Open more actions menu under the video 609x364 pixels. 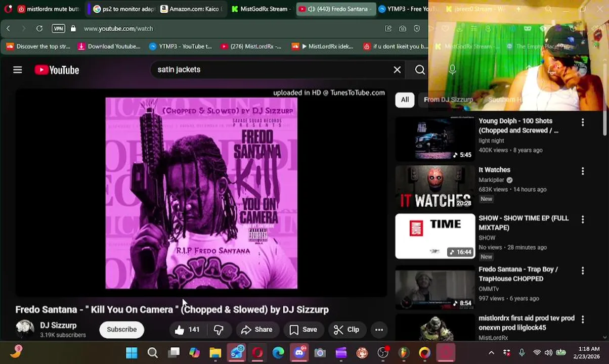[379, 330]
